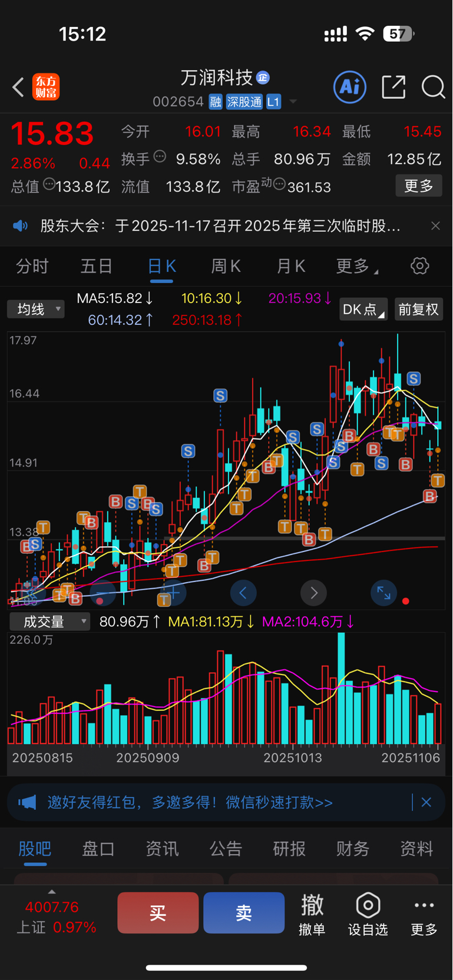Image resolution: width=453 pixels, height=980 pixels.
Task: Tap the 总值 info icon
Action: coord(49,184)
